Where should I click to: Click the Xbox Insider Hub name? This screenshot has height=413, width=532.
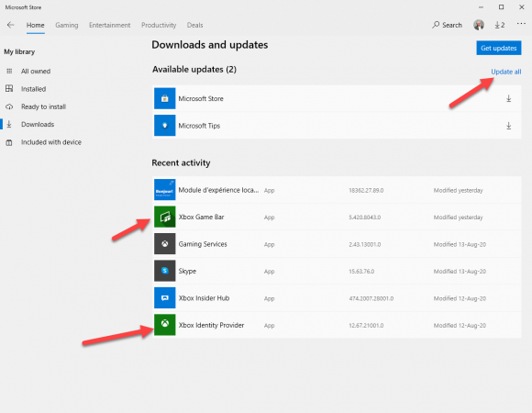click(x=204, y=298)
